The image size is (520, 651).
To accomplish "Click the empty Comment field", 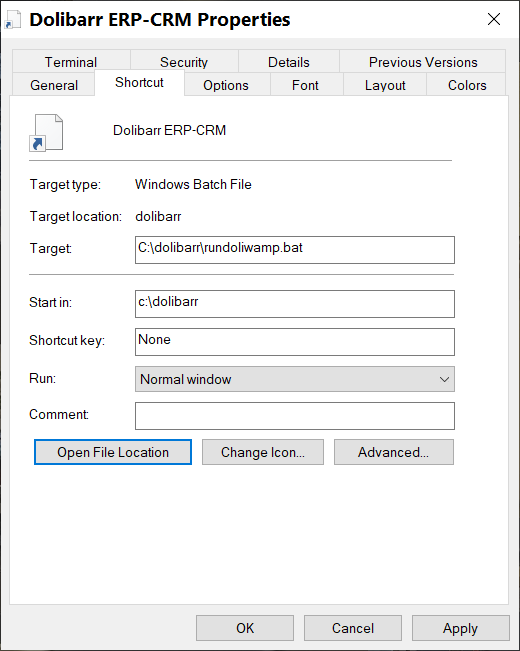I will click(x=295, y=416).
